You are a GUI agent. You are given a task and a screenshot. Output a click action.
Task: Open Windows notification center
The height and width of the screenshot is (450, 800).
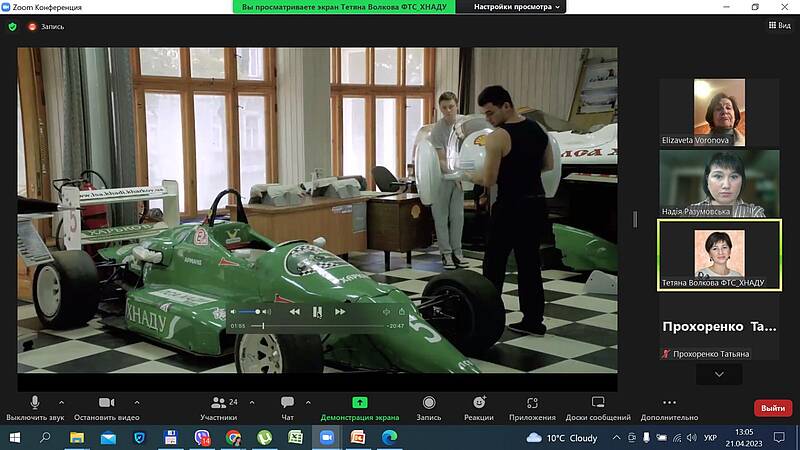pos(779,438)
